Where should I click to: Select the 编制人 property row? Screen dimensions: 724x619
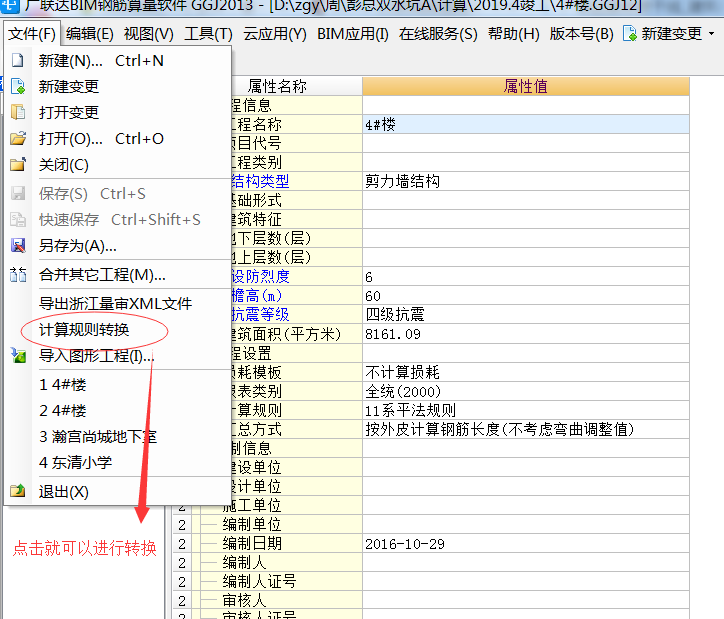[x=431, y=562]
